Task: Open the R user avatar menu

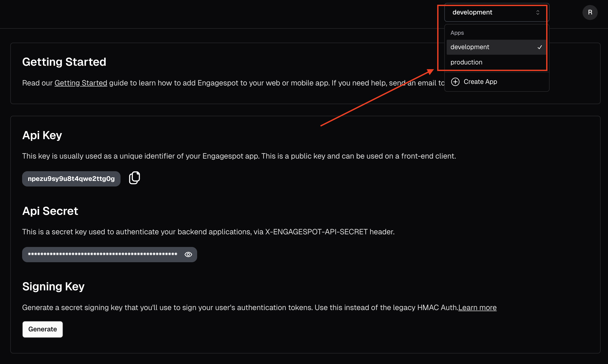Action: (x=590, y=12)
